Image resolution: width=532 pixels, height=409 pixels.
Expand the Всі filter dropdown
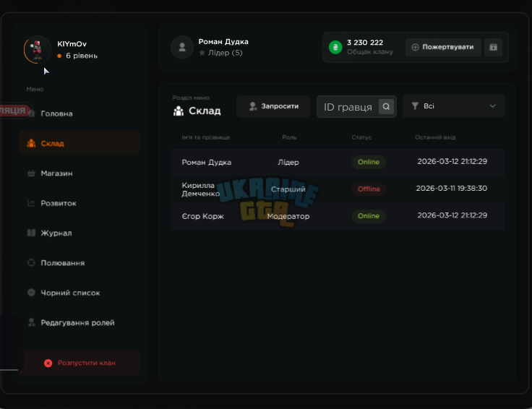[x=453, y=106]
